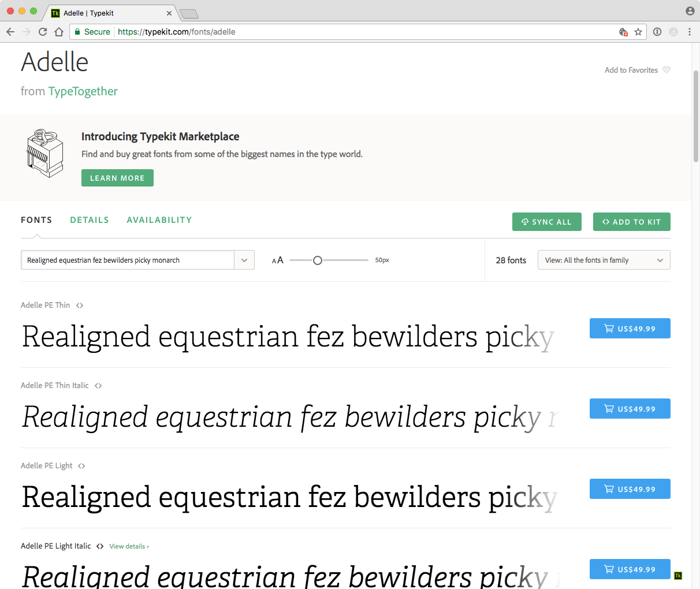Click the font size slider handle
Viewport: 700px width, 589px height.
coord(317,260)
